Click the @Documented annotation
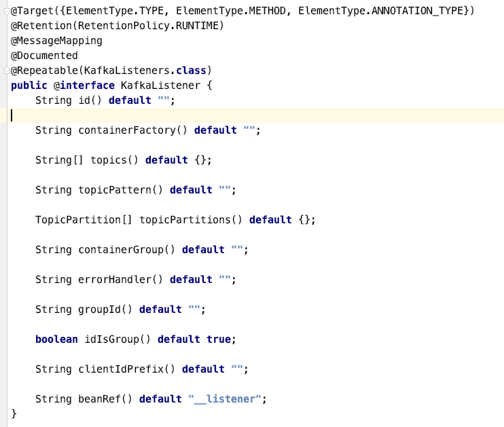The height and width of the screenshot is (427, 504). (44, 56)
